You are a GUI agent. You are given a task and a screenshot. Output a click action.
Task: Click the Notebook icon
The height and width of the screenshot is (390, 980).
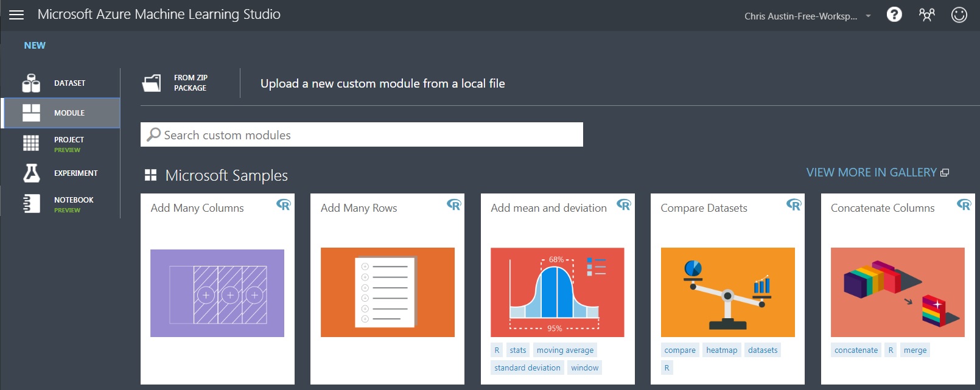(31, 204)
